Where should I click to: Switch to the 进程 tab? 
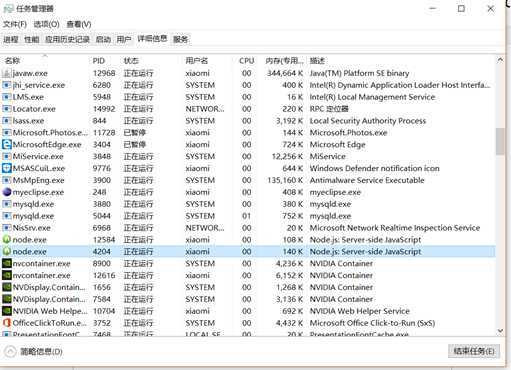click(11, 39)
